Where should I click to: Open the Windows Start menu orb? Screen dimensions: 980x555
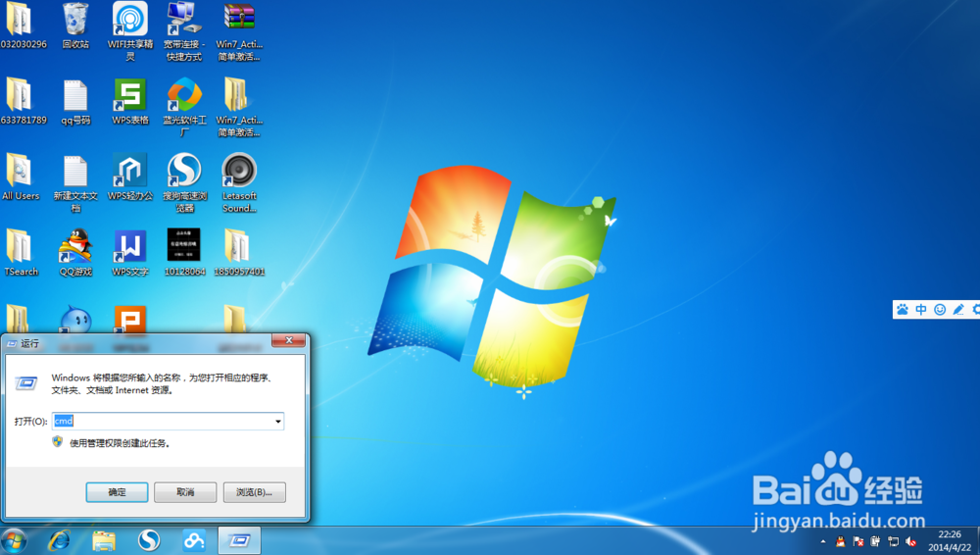click(x=14, y=540)
